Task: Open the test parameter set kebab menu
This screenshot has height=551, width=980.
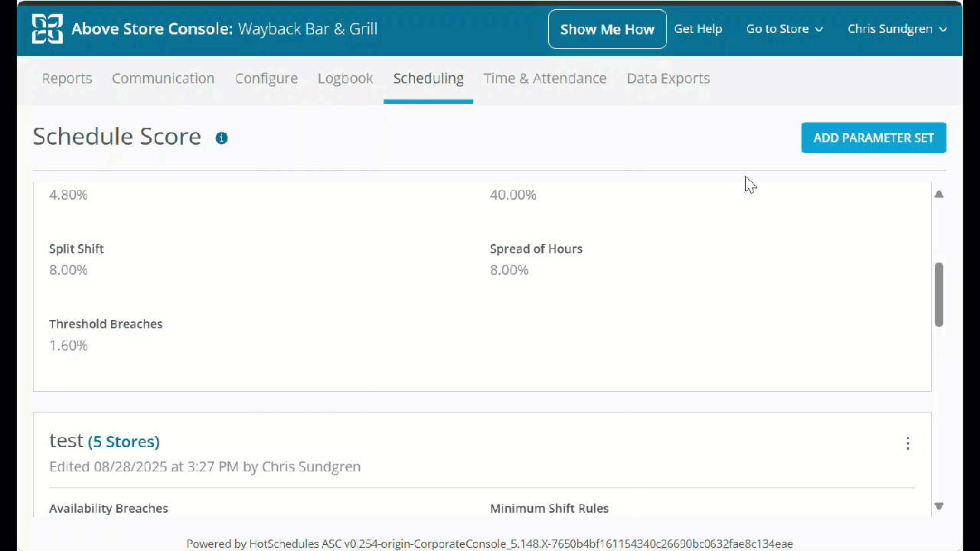Action: pyautogui.click(x=907, y=444)
